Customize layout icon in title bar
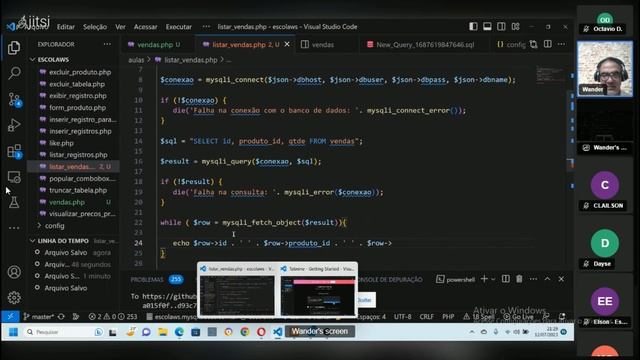This screenshot has height=360, width=640. coord(516,27)
